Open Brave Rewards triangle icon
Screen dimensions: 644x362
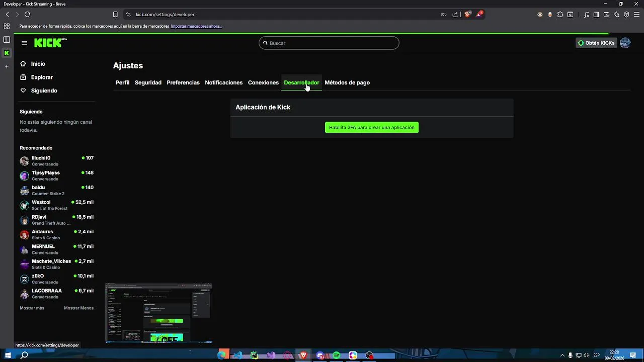click(479, 15)
